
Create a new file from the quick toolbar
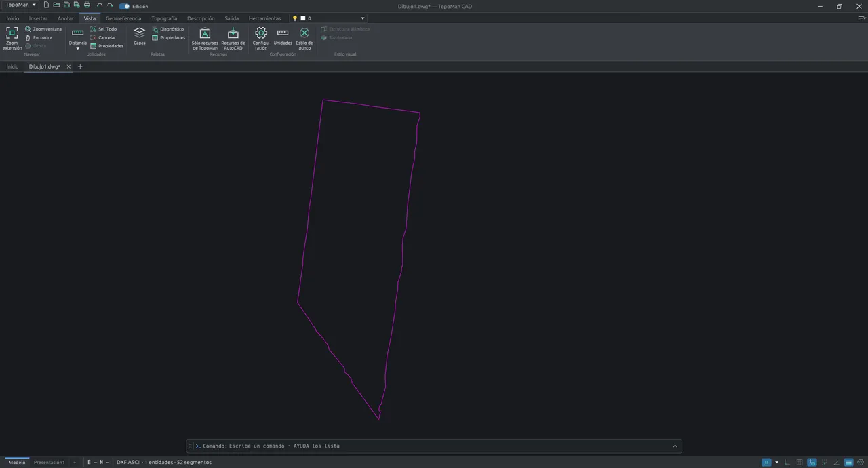pos(46,5)
